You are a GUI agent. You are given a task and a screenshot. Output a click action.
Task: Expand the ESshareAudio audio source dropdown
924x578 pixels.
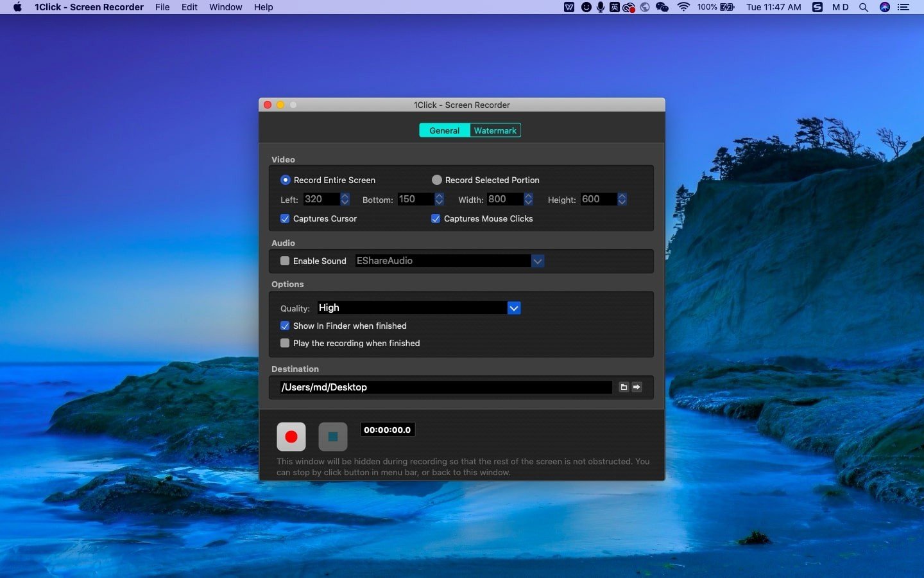click(538, 261)
